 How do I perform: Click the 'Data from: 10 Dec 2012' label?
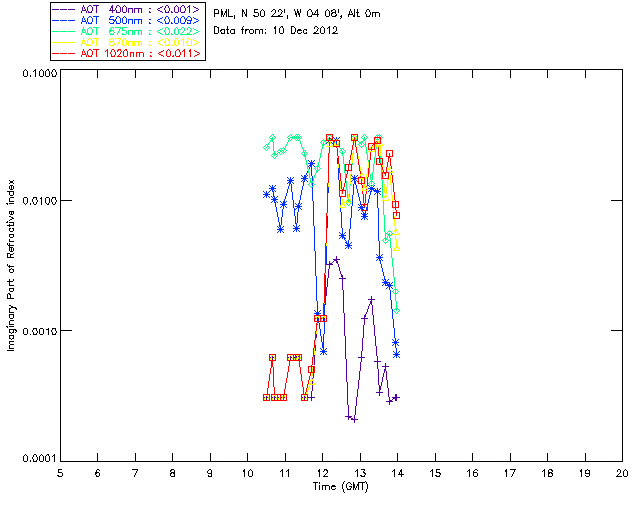pos(276,31)
